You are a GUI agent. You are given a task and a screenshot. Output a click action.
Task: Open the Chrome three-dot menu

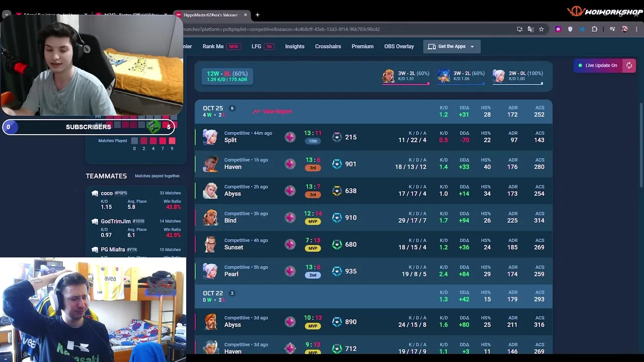[636, 29]
